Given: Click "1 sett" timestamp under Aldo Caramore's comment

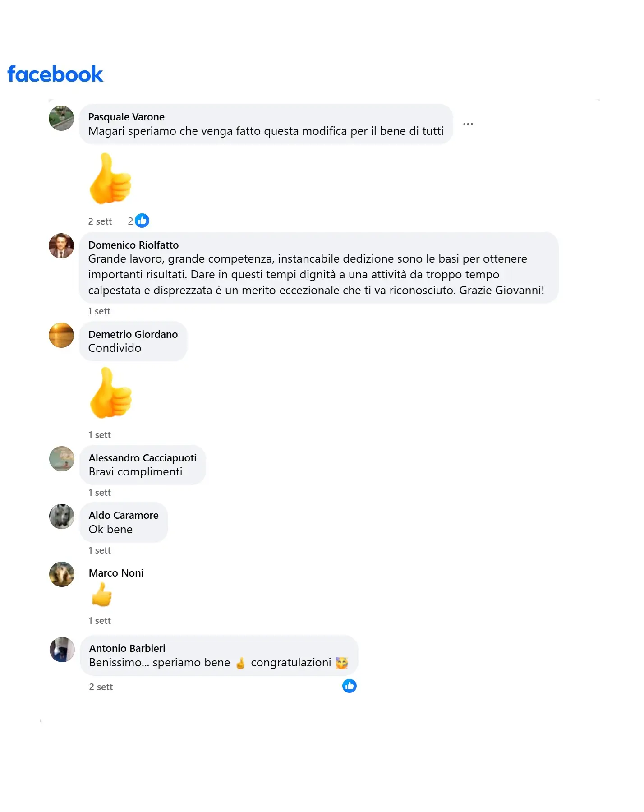Looking at the screenshot, I should tap(100, 550).
